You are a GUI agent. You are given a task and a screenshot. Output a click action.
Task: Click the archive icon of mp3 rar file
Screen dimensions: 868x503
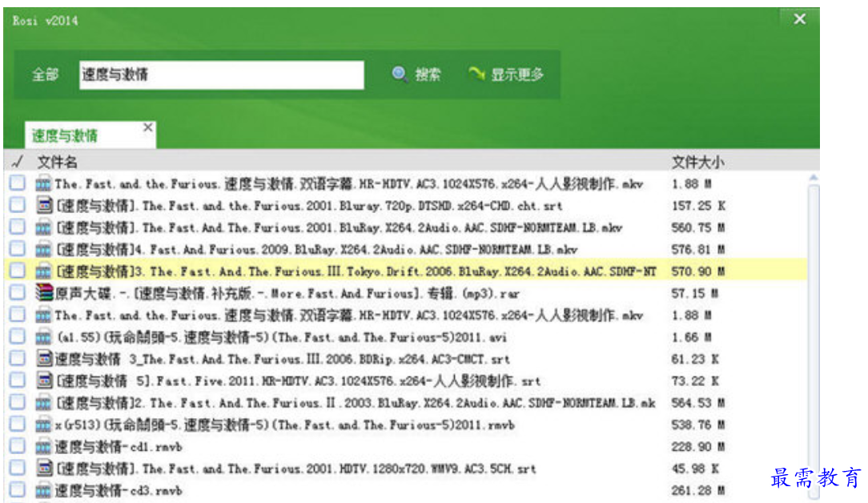(x=44, y=292)
